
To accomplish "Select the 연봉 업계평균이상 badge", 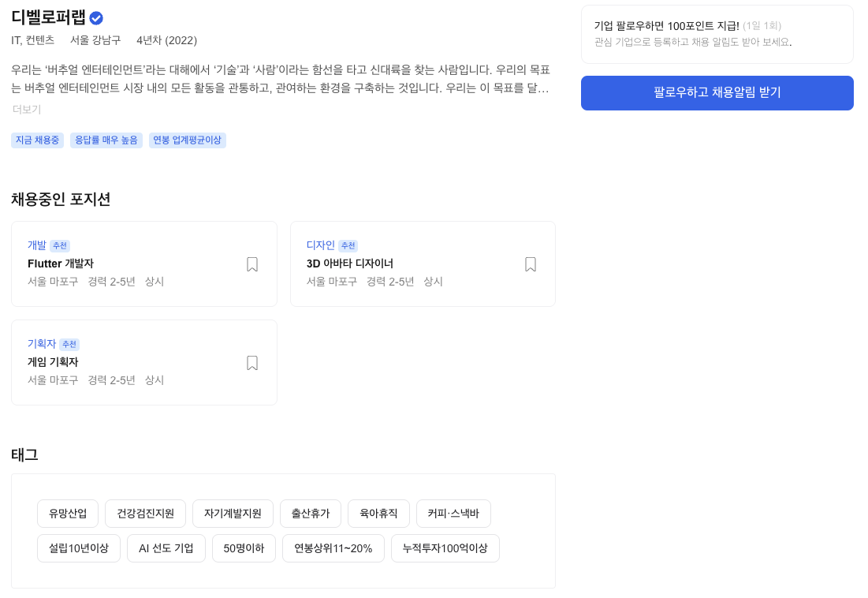I will (x=187, y=140).
